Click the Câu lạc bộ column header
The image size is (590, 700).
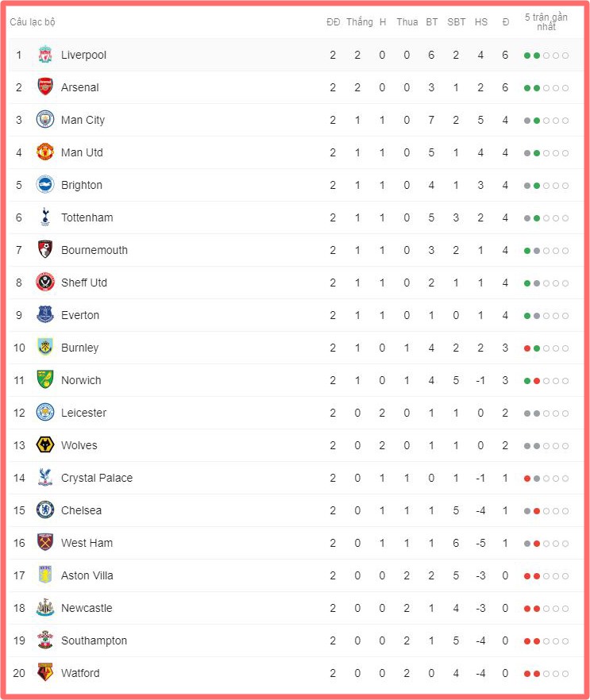click(x=33, y=22)
